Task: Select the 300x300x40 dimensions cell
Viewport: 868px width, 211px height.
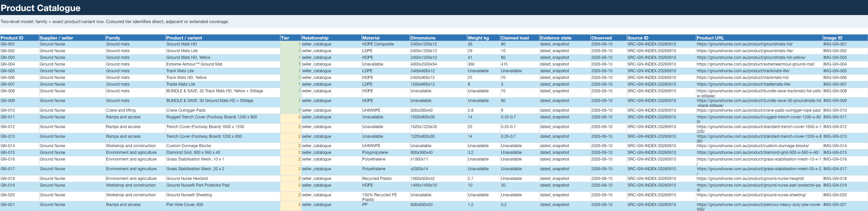Action: click(x=438, y=110)
